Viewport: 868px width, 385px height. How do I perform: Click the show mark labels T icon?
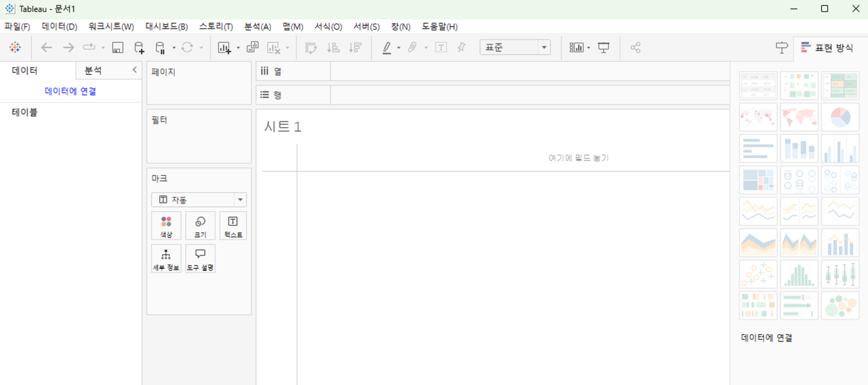click(x=441, y=47)
